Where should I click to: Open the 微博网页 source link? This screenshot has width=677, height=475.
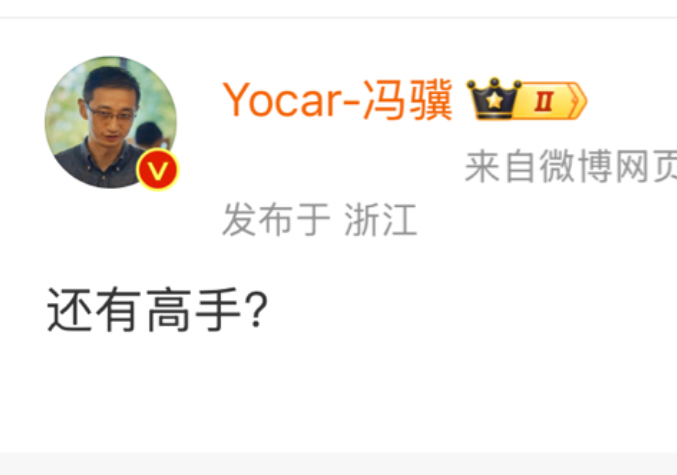click(608, 166)
